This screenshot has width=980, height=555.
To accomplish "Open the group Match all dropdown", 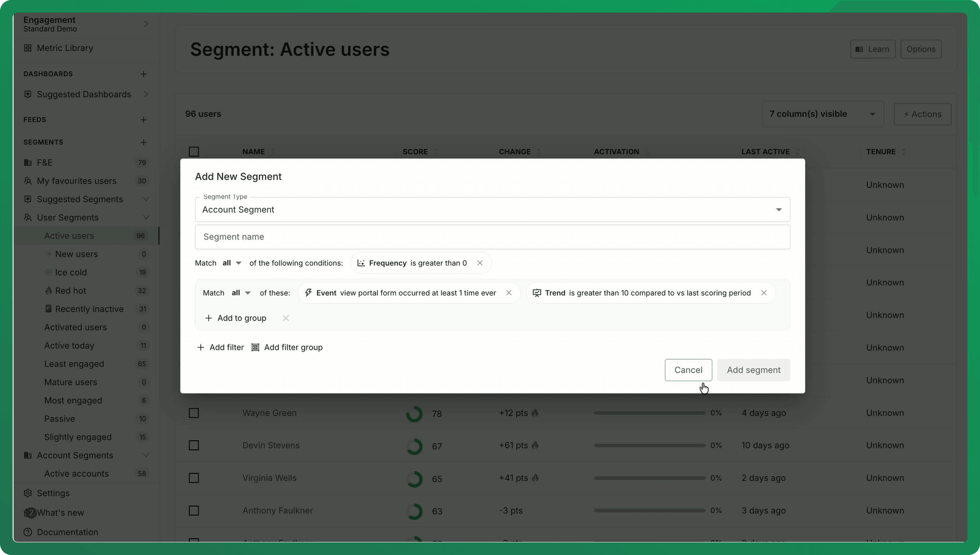I will click(241, 293).
